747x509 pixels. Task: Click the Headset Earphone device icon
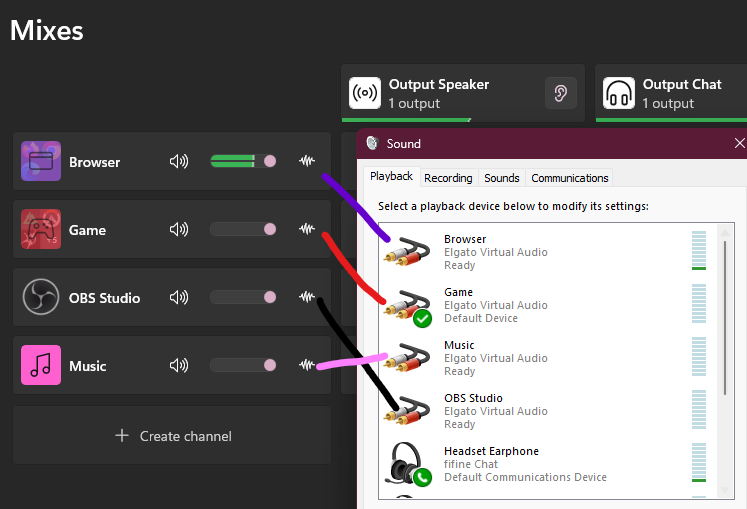pyautogui.click(x=409, y=464)
